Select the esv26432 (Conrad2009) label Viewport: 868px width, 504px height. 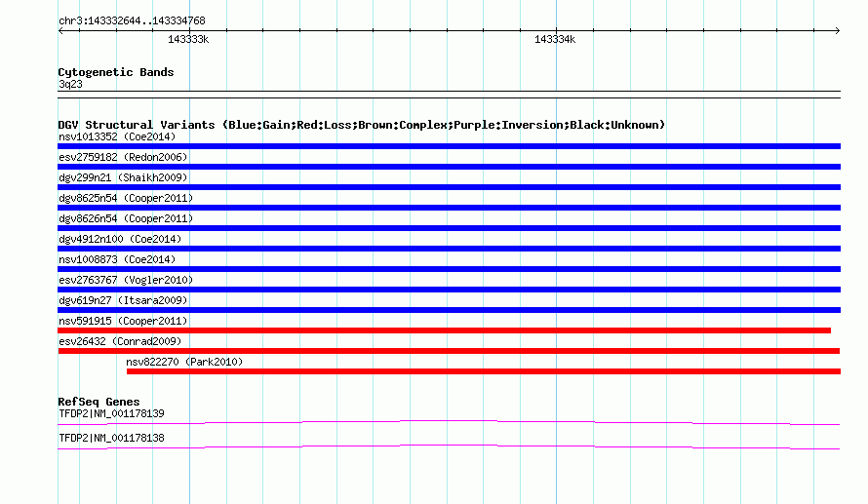click(x=120, y=341)
